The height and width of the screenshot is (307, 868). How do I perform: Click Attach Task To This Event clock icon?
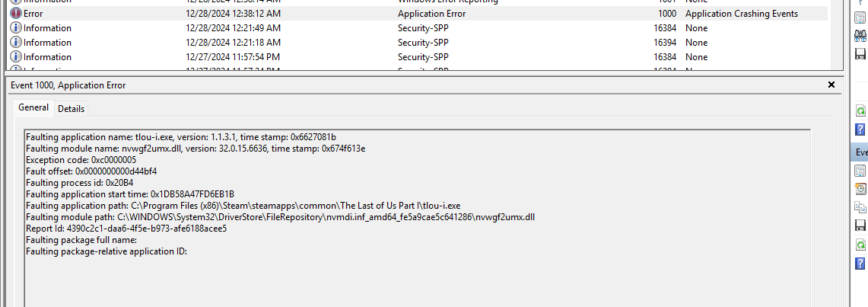pyautogui.click(x=860, y=189)
